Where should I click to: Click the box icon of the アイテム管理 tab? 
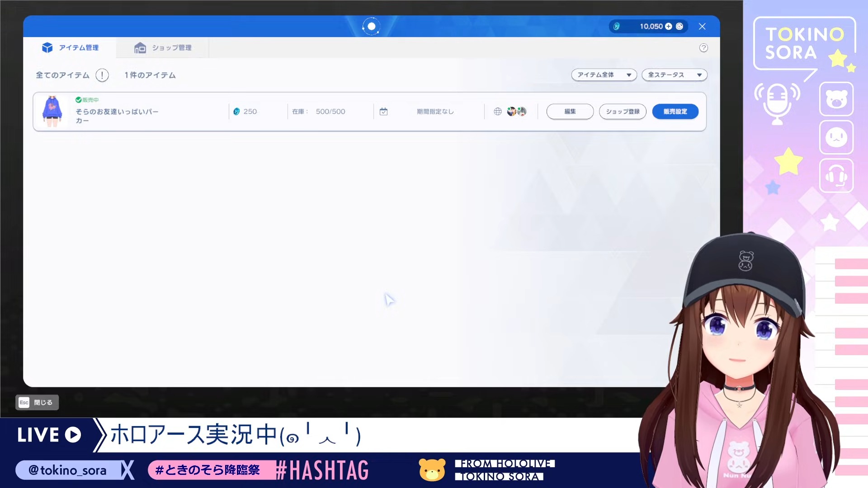[47, 47]
